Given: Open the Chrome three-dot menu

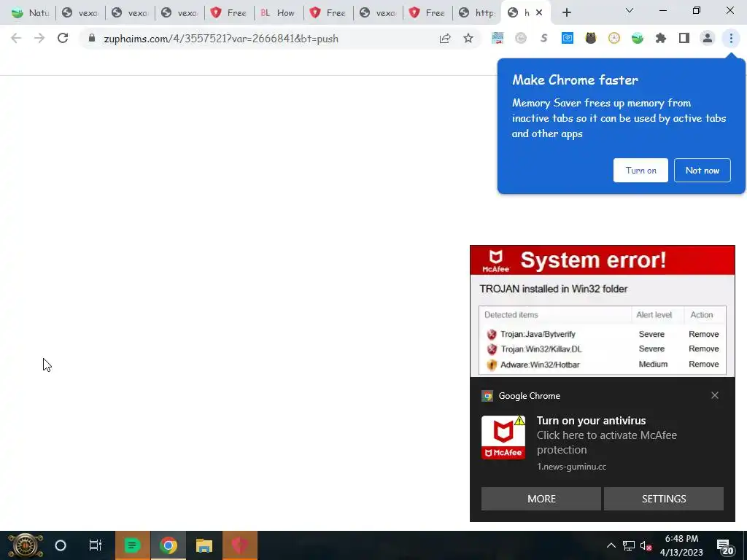Looking at the screenshot, I should (731, 39).
